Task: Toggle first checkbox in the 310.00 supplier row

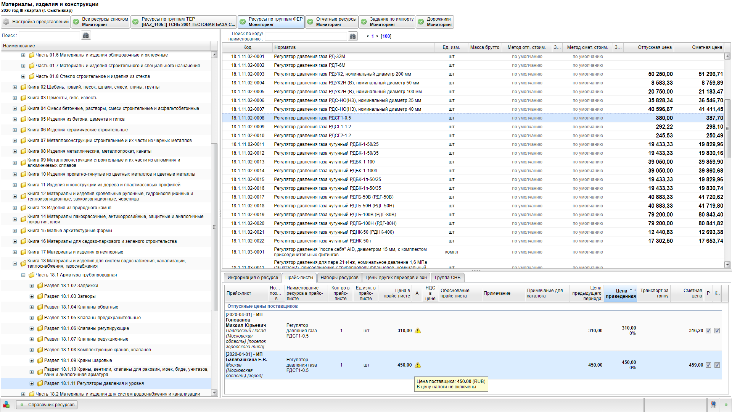Action: click(708, 330)
